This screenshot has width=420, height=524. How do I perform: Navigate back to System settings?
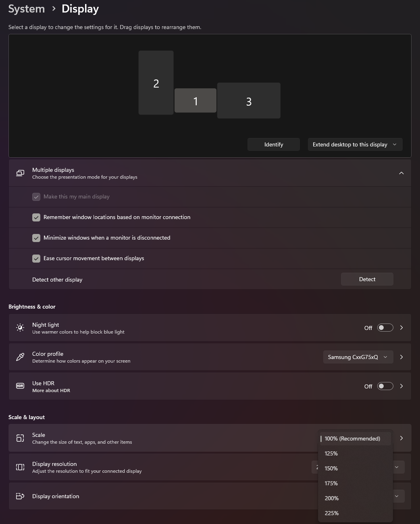[x=26, y=8]
